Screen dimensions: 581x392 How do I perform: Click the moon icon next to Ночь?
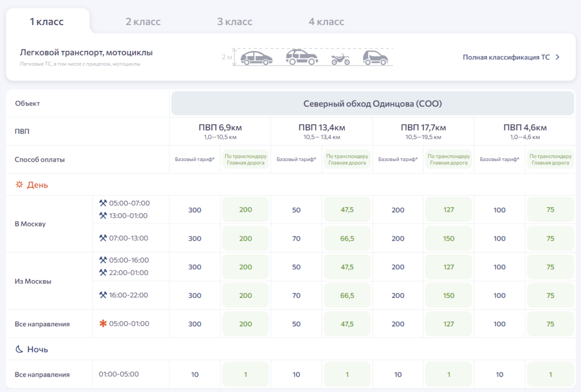(19, 349)
